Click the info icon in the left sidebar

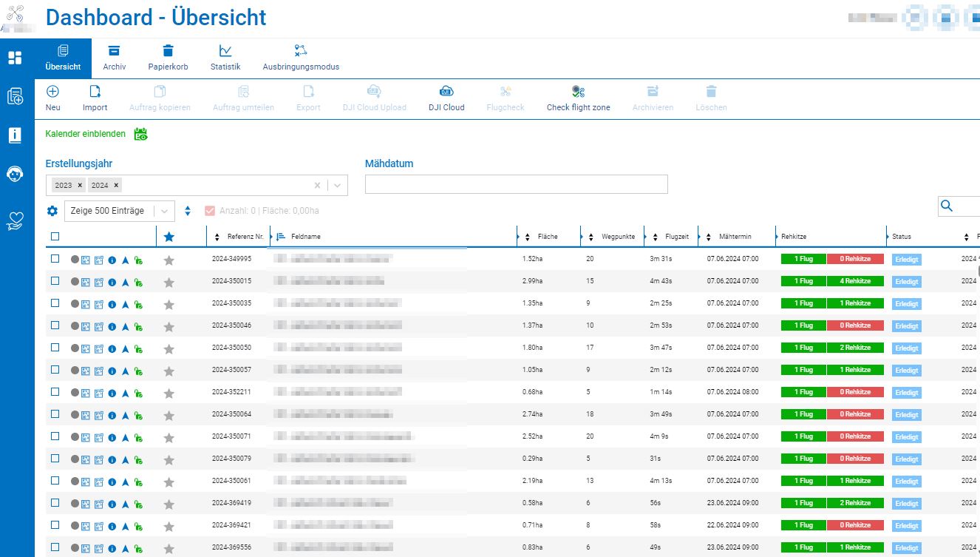click(x=15, y=135)
